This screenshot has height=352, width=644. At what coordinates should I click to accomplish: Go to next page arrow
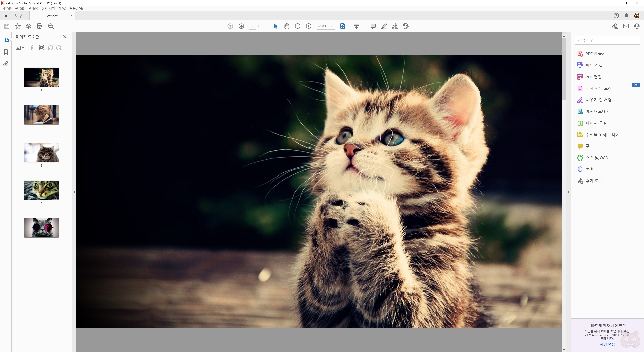[241, 26]
